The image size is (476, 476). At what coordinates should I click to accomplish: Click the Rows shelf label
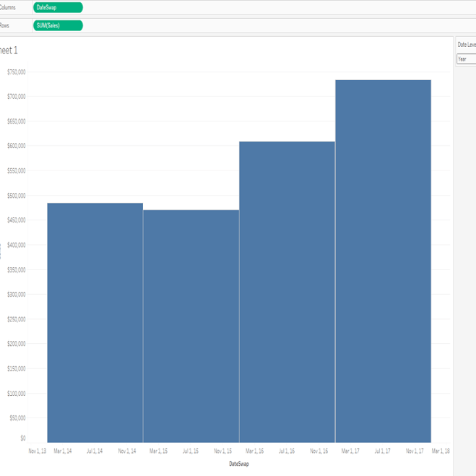pyautogui.click(x=7, y=25)
